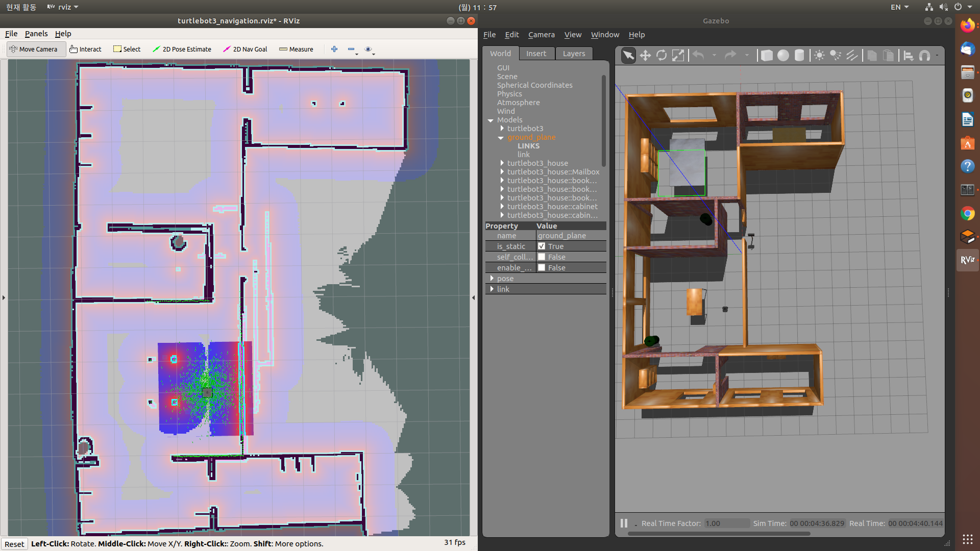Activate Gazebo translate mode tool
The height and width of the screenshot is (551, 980).
[x=645, y=55]
